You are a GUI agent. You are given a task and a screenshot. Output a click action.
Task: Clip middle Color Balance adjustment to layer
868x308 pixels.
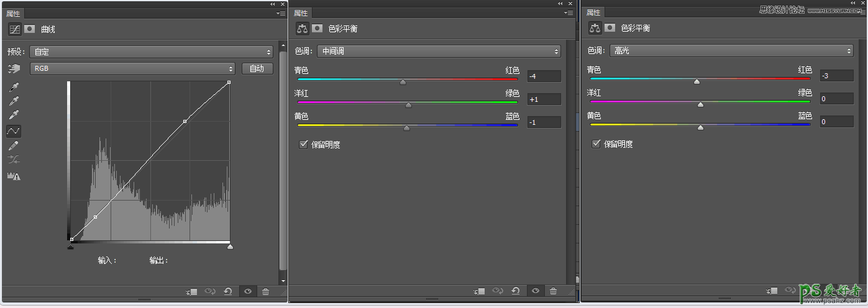[478, 291]
